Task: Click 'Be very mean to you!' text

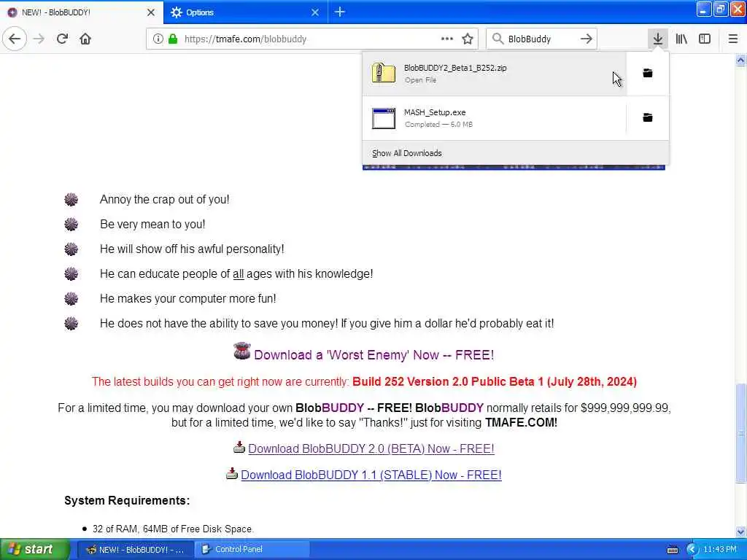Action: [x=152, y=225]
